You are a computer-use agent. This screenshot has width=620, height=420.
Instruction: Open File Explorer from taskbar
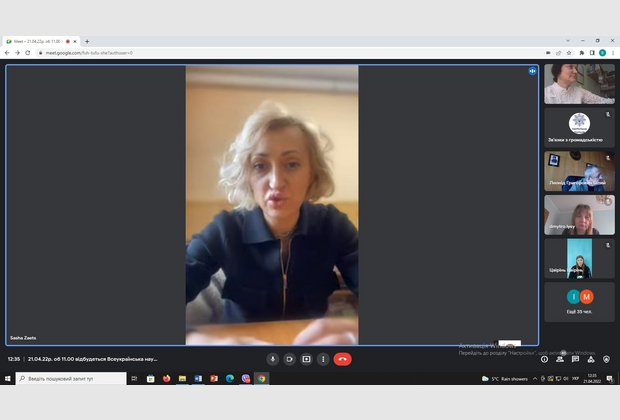click(182, 378)
